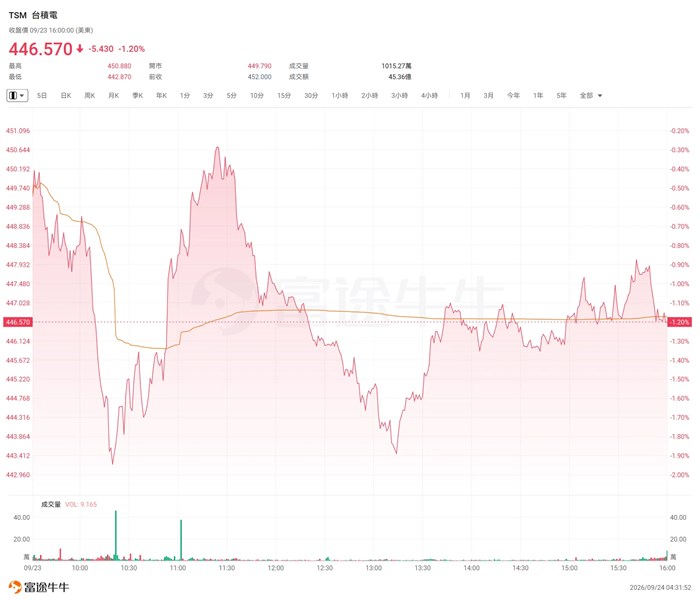Show the 5年 range

pyautogui.click(x=561, y=96)
